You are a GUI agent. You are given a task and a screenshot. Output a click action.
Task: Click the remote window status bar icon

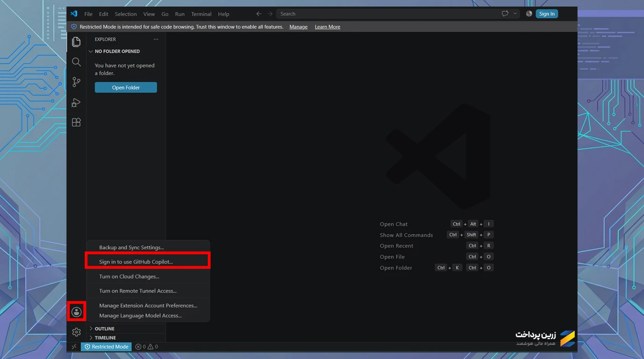click(x=74, y=347)
